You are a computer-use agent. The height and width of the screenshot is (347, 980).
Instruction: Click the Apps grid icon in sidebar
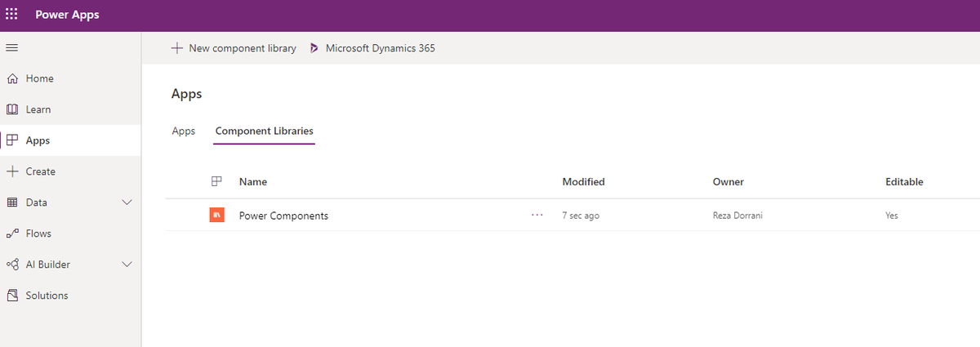pos(12,140)
